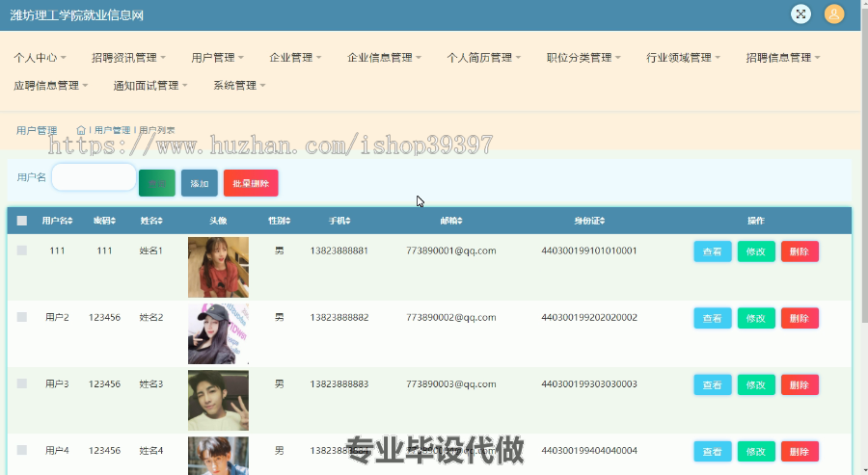Open avatar photo of 姓名1
The width and height of the screenshot is (868, 475).
tap(218, 267)
